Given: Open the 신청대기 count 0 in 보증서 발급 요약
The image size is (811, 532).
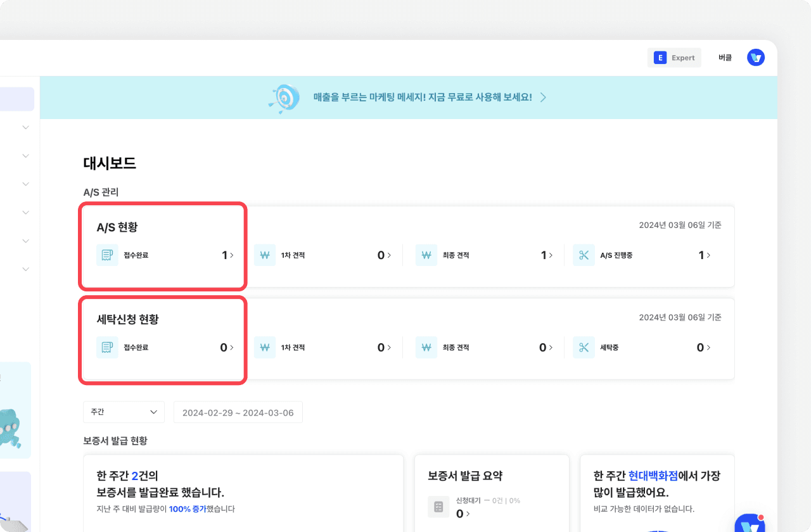Looking at the screenshot, I should click(x=463, y=514).
